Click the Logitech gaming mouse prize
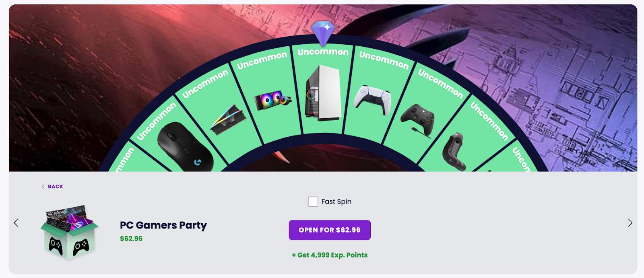Viewport: 644px width, 278px height. click(x=185, y=148)
